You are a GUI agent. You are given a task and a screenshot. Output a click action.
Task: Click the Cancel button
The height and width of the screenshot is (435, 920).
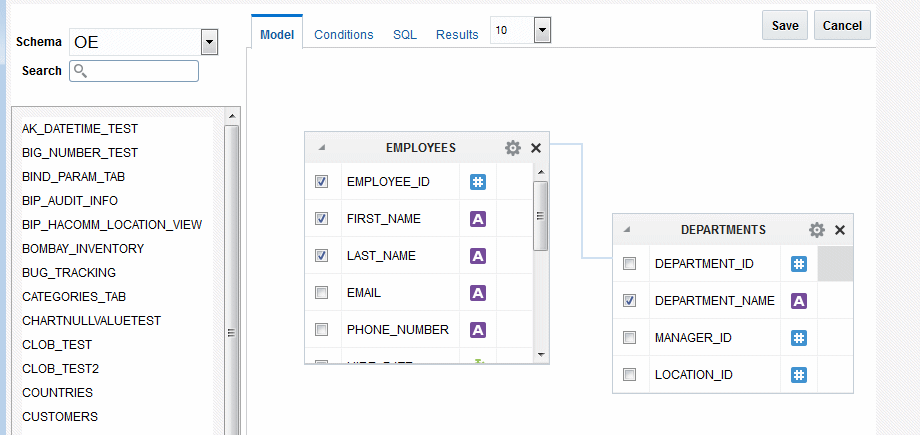tap(842, 26)
